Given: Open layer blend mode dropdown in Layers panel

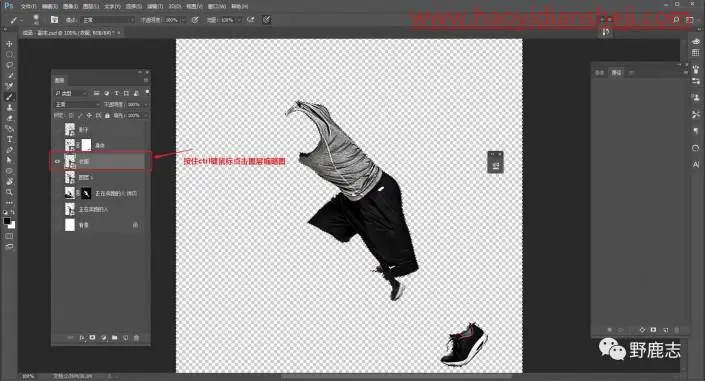Looking at the screenshot, I should (77, 104).
